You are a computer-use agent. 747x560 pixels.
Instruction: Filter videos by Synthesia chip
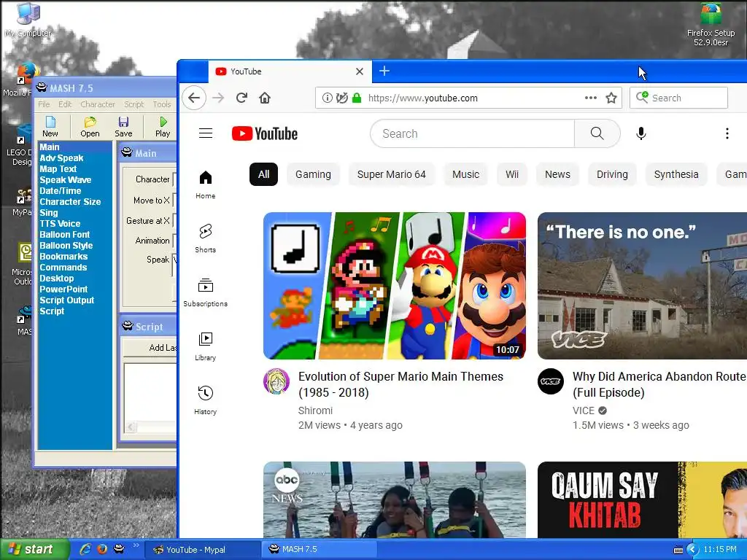(x=676, y=174)
